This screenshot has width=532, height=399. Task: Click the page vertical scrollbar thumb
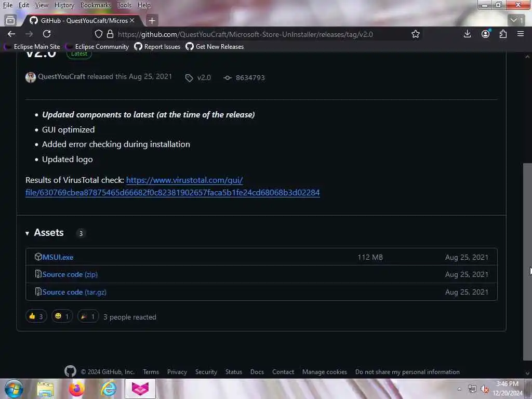coord(527,261)
